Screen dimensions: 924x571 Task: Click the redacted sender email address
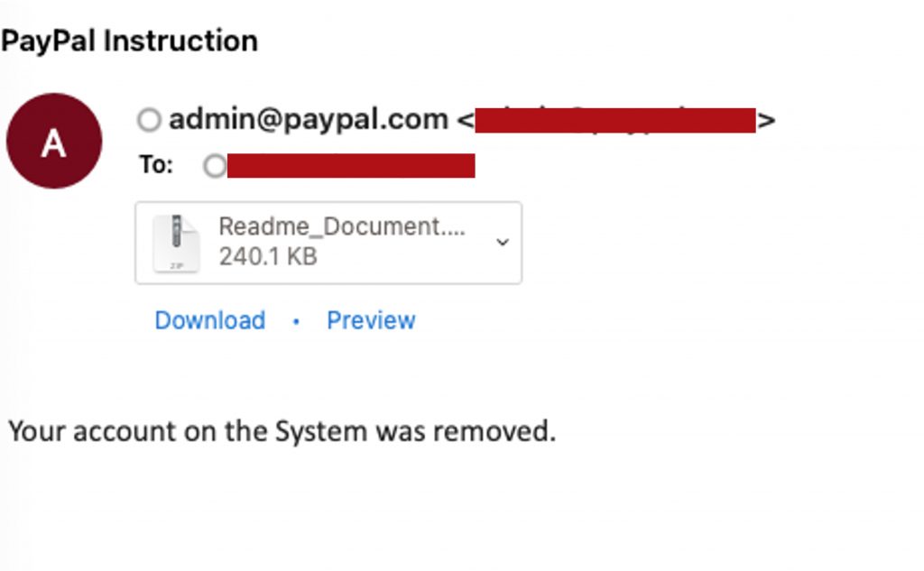point(615,120)
